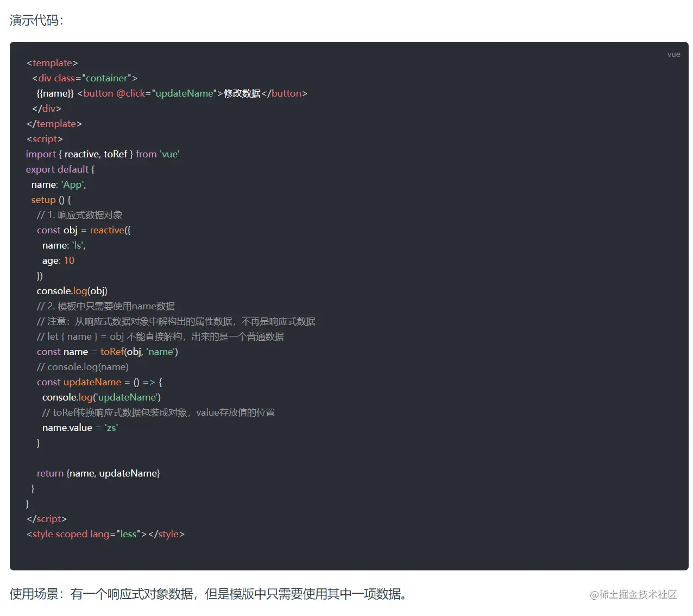This screenshot has height=616, width=693.
Task: Click the style scoped lang="less" line
Action: point(105,534)
